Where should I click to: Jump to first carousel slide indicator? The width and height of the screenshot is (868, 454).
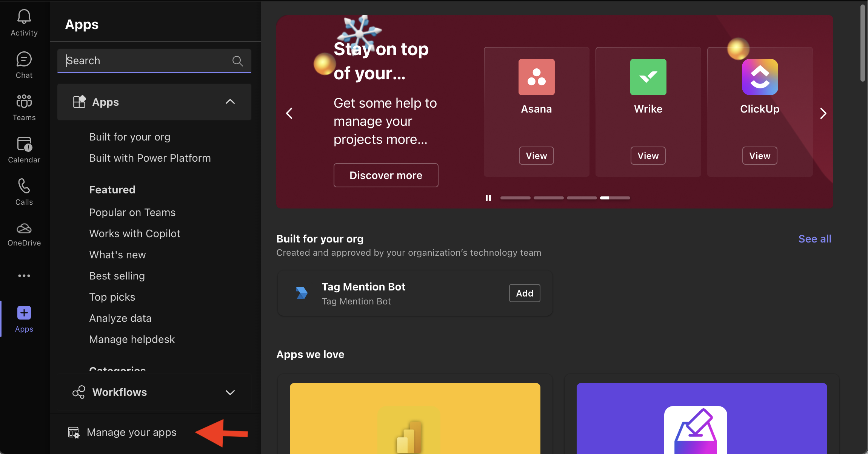point(515,198)
